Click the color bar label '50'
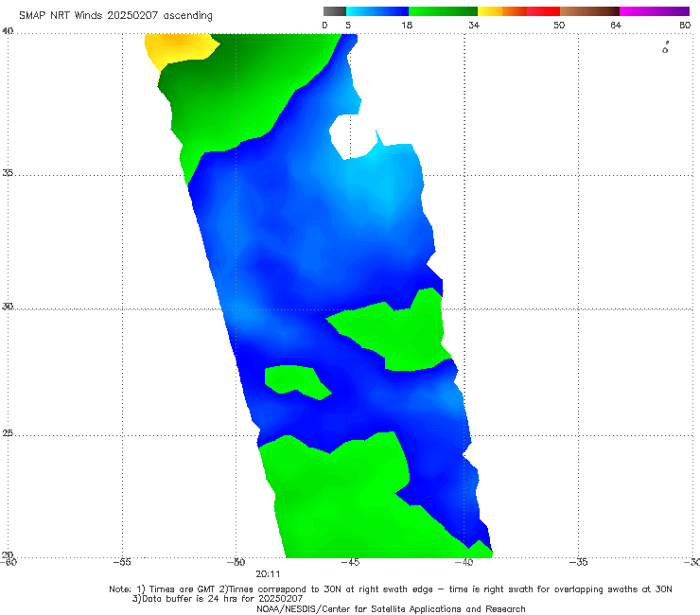 tap(559, 25)
